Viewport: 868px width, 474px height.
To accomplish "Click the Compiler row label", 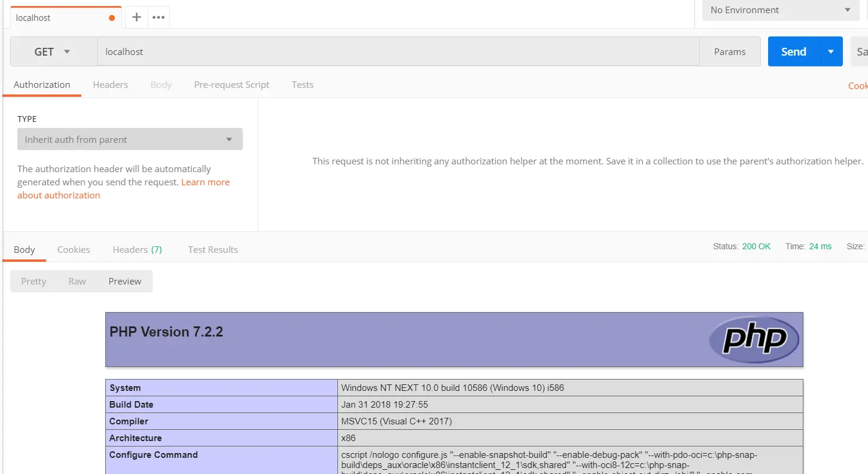I will click(129, 421).
